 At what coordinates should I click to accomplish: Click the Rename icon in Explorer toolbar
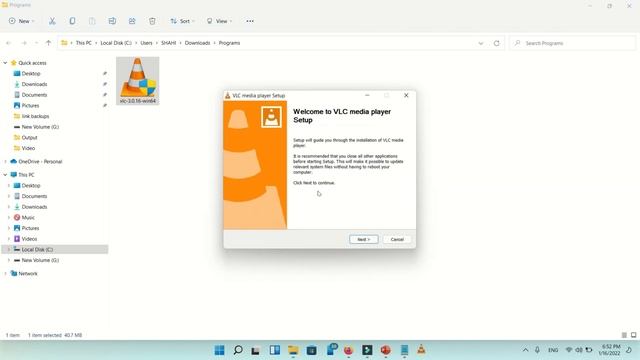[x=112, y=21]
